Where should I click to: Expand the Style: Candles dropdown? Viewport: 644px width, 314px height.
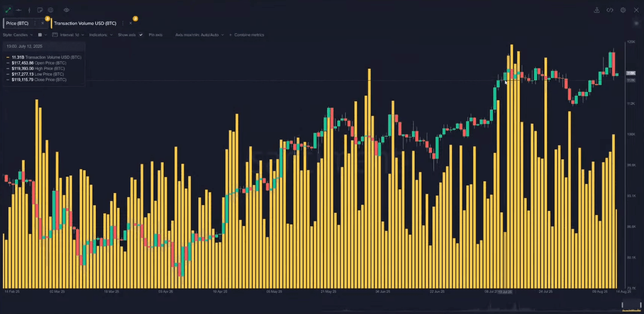click(18, 35)
